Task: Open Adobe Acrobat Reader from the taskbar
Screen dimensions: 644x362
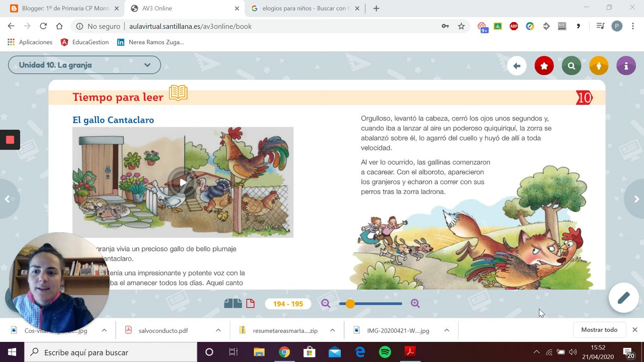Action: (410, 352)
